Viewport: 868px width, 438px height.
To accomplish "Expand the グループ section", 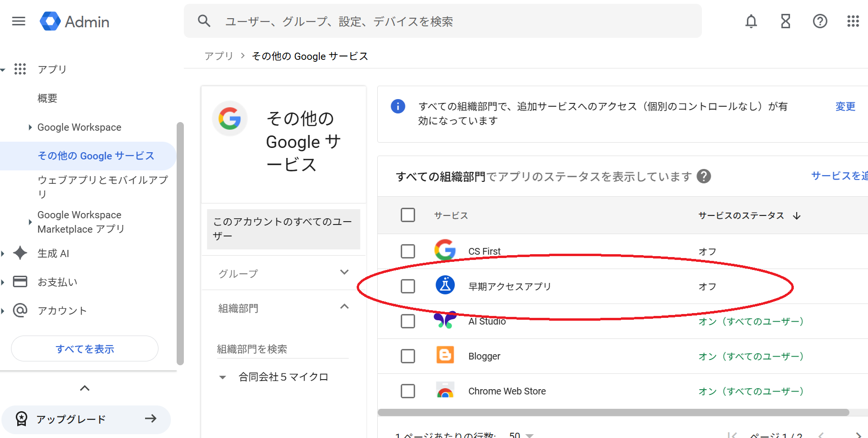I will (344, 273).
